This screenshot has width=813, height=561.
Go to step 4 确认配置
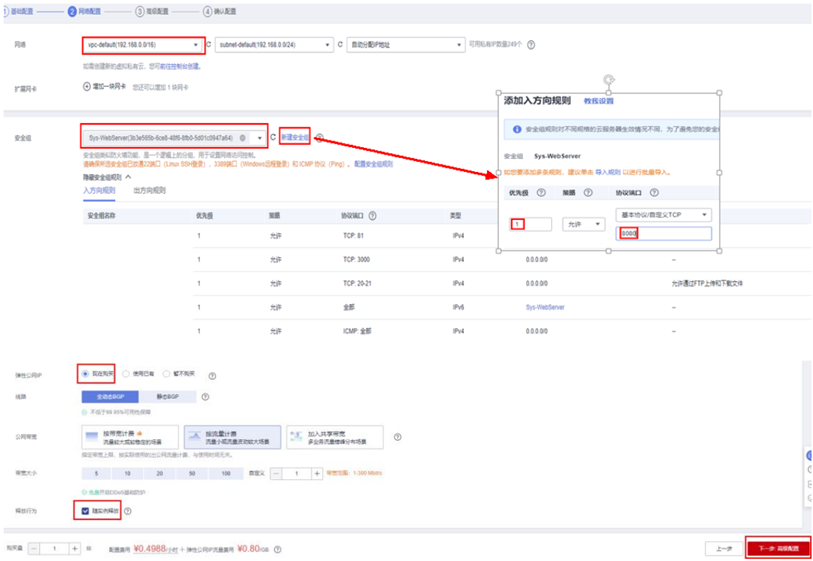[220, 11]
